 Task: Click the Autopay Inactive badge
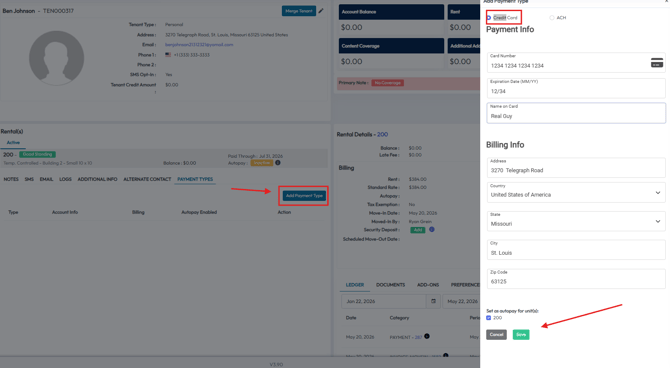pos(262,163)
